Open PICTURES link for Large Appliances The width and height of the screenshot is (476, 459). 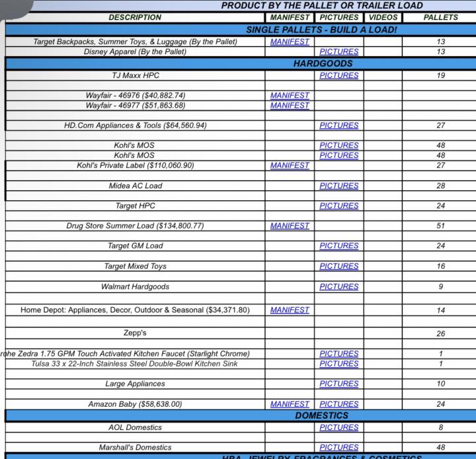coord(338,384)
